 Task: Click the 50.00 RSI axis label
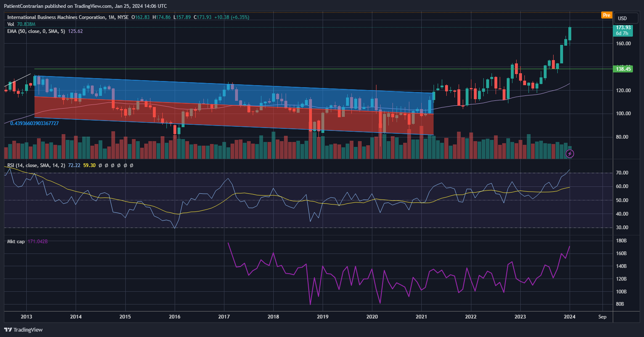[622, 200]
